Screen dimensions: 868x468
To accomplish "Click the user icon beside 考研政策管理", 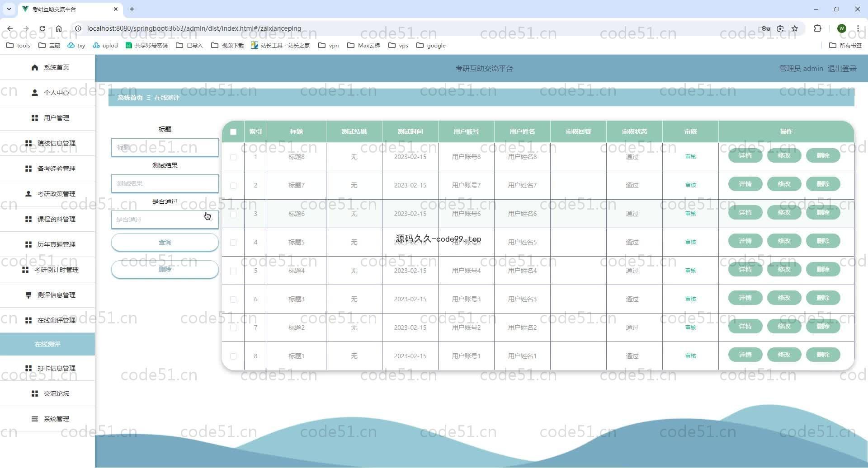I will tap(28, 194).
